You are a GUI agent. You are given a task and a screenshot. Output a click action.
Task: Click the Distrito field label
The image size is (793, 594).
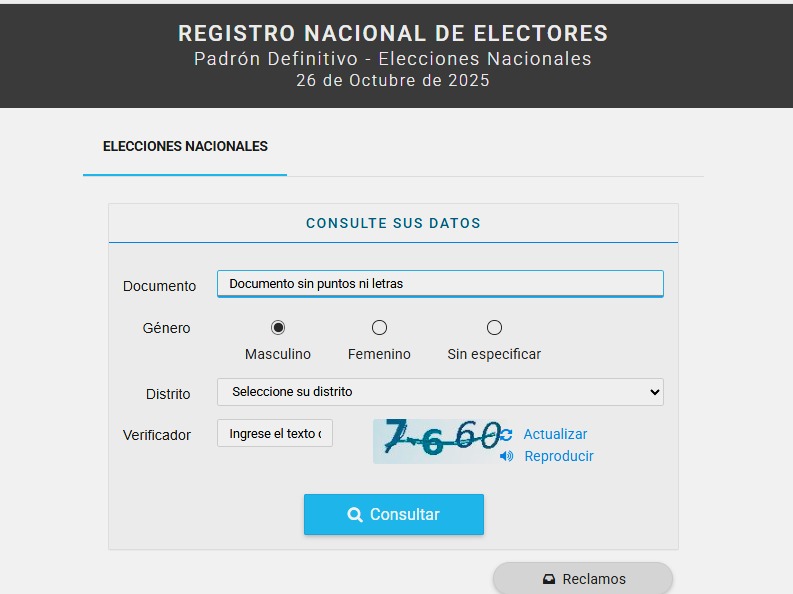[x=168, y=394]
